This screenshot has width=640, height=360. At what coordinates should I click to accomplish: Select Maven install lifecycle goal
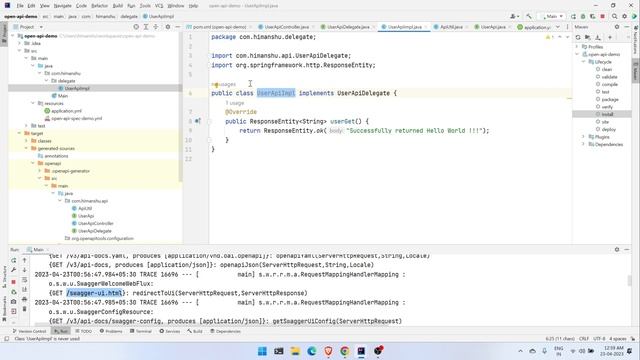pyautogui.click(x=607, y=114)
